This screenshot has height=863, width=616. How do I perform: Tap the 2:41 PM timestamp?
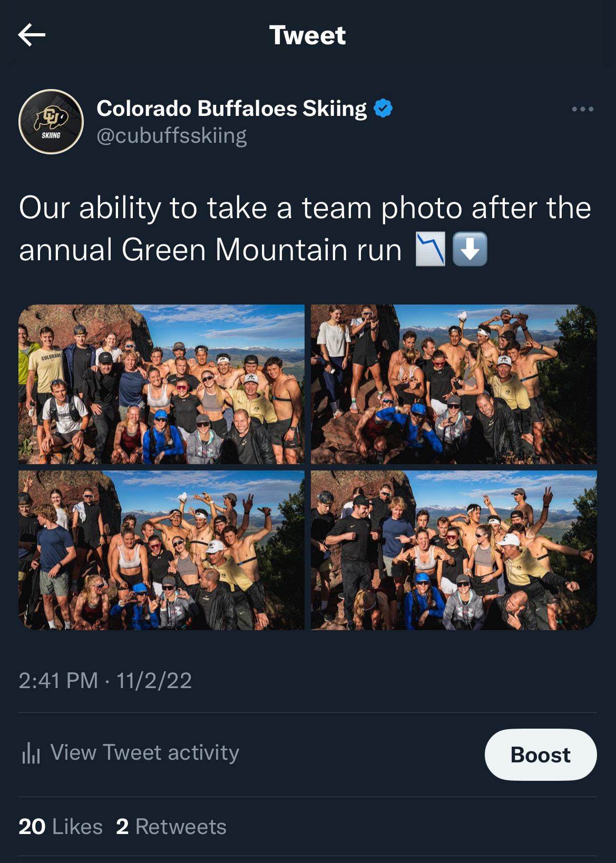coord(58,680)
